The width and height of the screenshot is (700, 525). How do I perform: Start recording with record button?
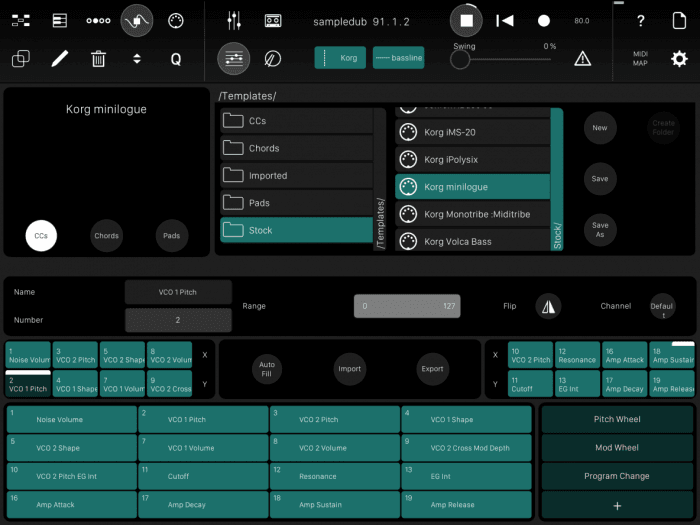[x=544, y=21]
